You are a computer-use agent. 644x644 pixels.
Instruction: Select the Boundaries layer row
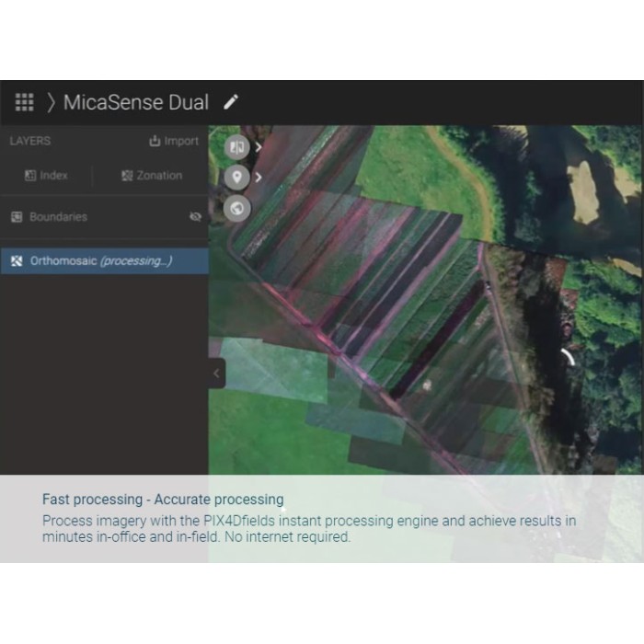104,217
